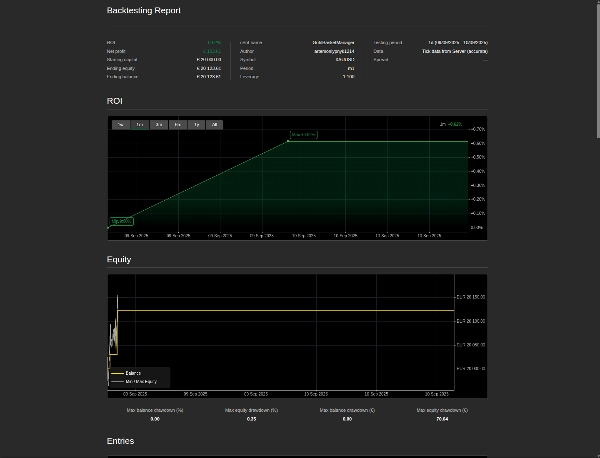The width and height of the screenshot is (600, 458).
Task: Click the ROI section heading
Action: pos(114,101)
